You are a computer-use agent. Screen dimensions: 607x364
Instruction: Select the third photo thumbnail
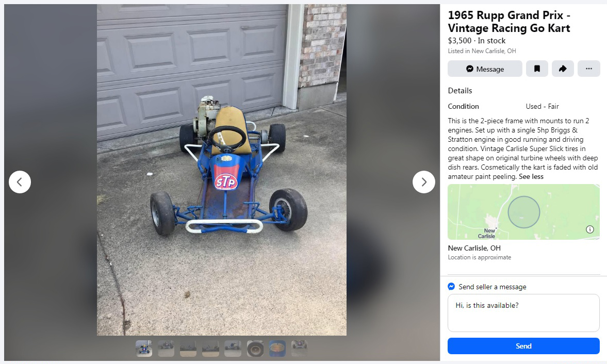coord(189,349)
